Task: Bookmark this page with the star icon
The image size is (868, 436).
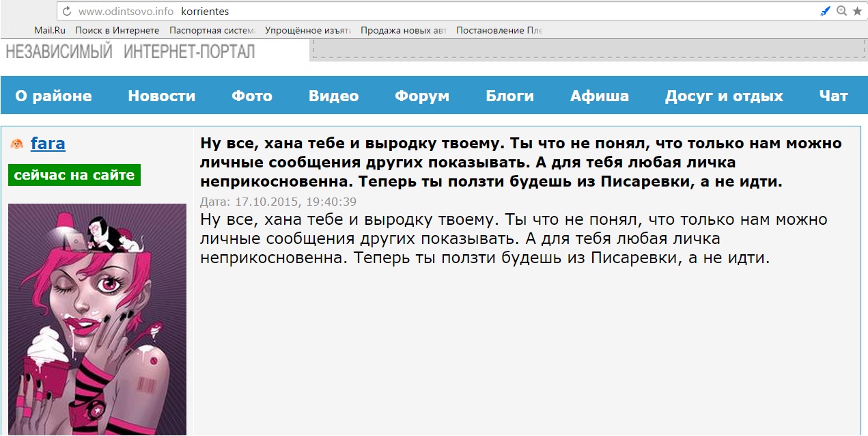Action: click(x=857, y=11)
